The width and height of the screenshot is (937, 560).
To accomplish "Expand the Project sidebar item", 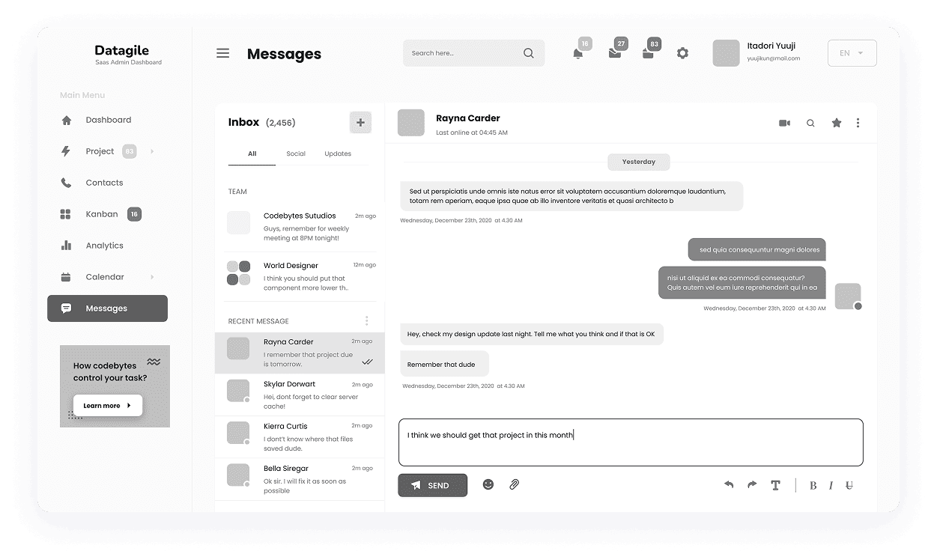I will tap(151, 151).
